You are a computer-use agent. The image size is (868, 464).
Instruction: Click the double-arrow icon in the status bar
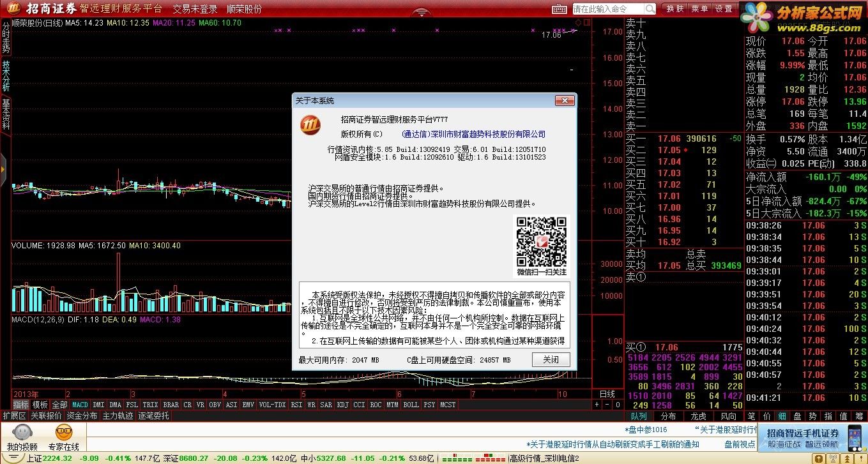tap(847, 458)
